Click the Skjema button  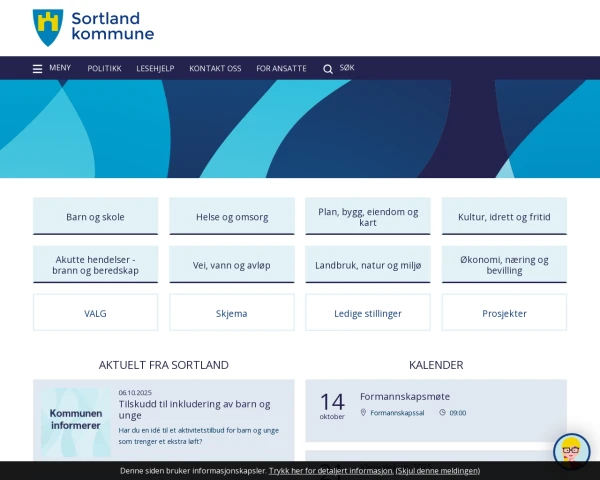[232, 312]
